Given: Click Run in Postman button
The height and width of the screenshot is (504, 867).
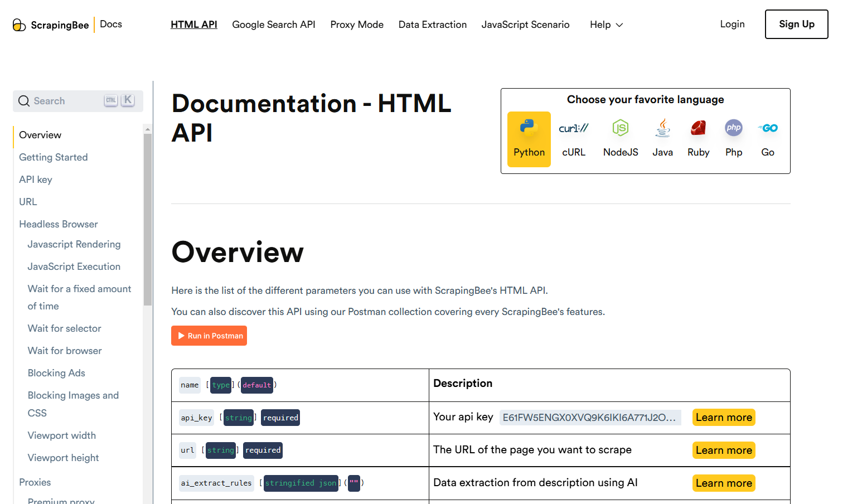Looking at the screenshot, I should pyautogui.click(x=209, y=336).
